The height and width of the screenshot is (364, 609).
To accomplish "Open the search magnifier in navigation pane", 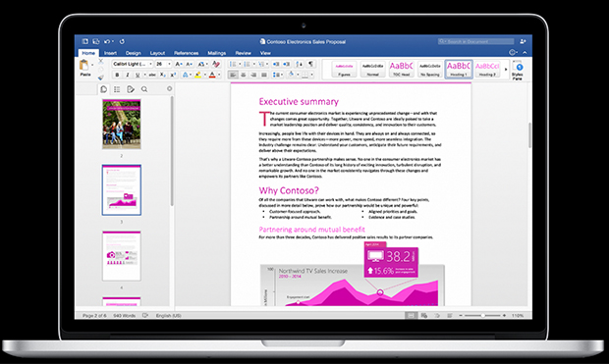I will pos(144,89).
